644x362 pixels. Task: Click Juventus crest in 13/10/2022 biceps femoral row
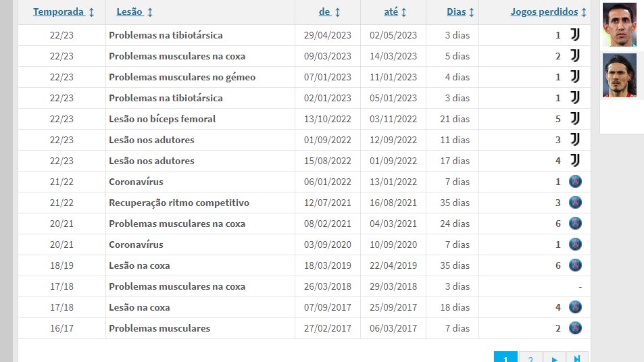pos(575,119)
